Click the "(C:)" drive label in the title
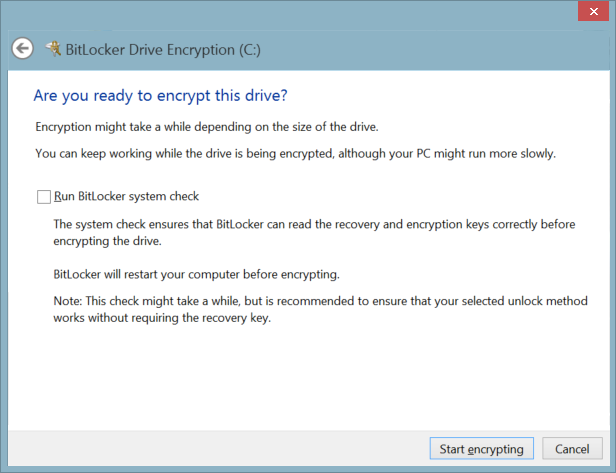616x473 pixels. (245, 49)
